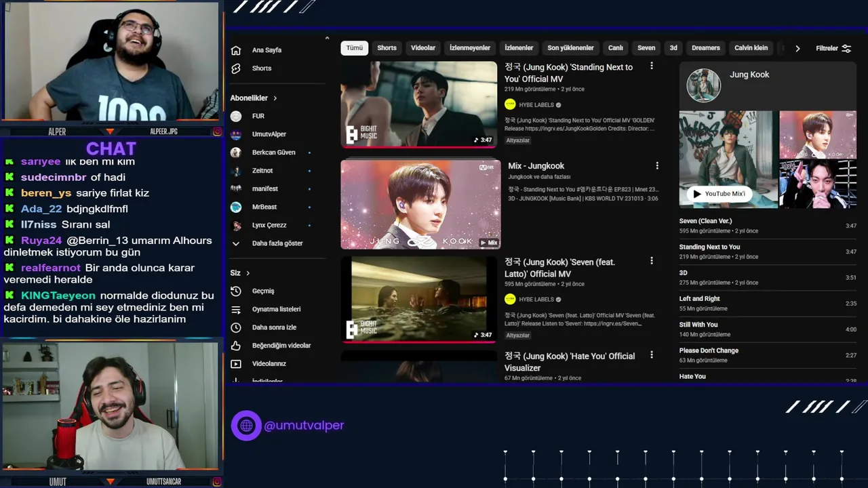Expand the Abonelikler section chevron
Image resolution: width=868 pixels, height=488 pixels.
tap(275, 98)
